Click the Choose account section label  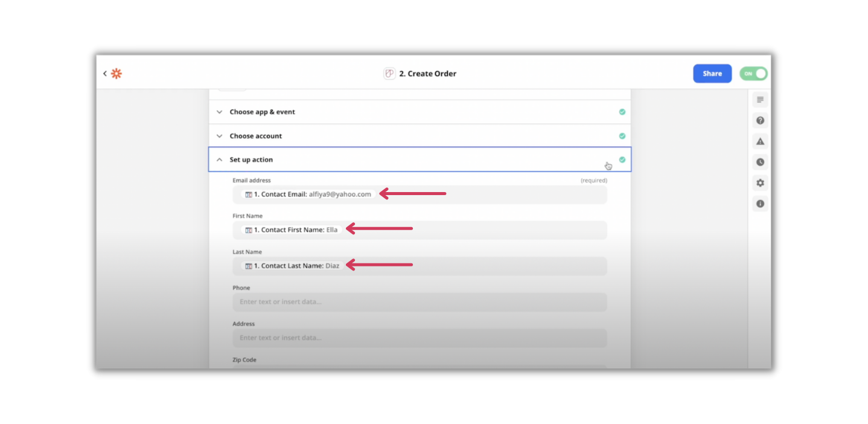click(x=255, y=136)
